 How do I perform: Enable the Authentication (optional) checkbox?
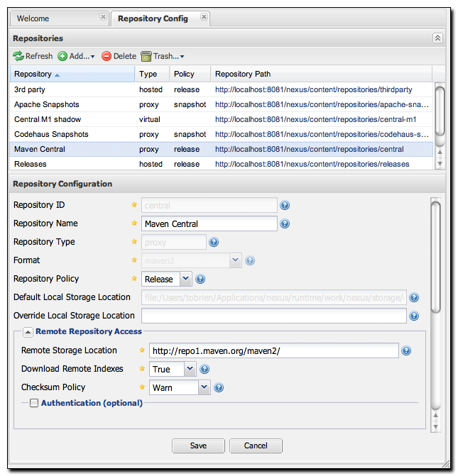click(x=33, y=404)
